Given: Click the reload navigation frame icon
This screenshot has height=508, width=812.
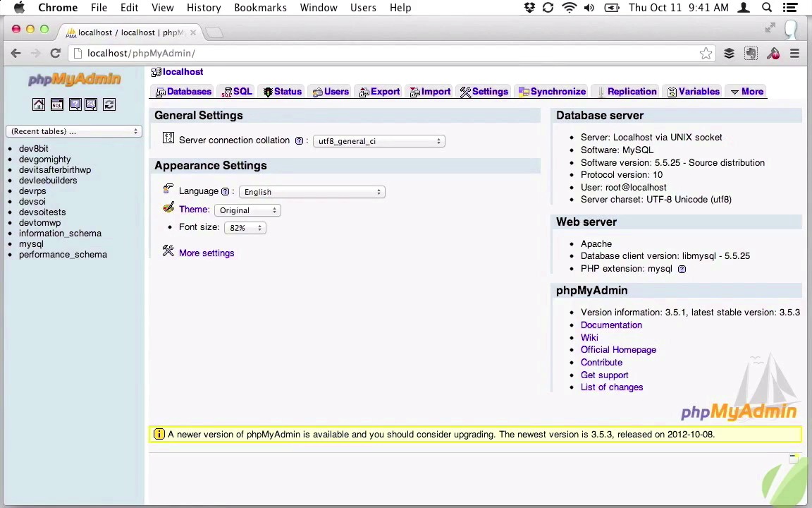Looking at the screenshot, I should 109,104.
